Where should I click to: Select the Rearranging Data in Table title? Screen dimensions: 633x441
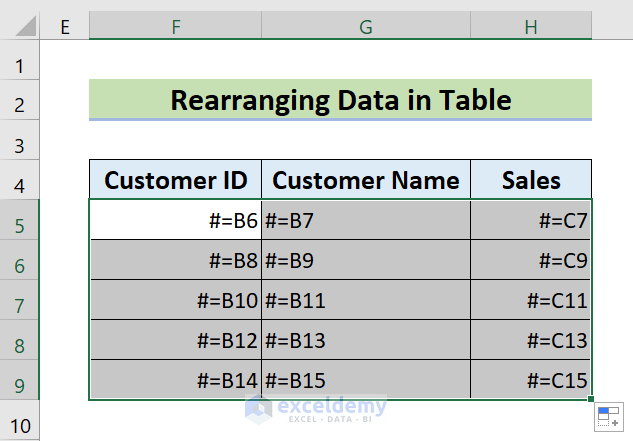pos(340,100)
